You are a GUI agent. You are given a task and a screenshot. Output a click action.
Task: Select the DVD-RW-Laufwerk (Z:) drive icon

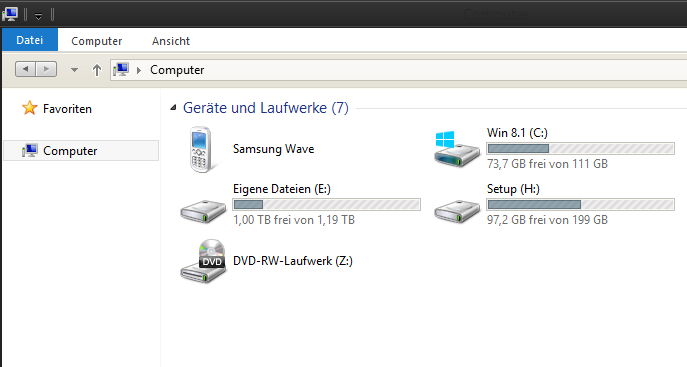203,261
